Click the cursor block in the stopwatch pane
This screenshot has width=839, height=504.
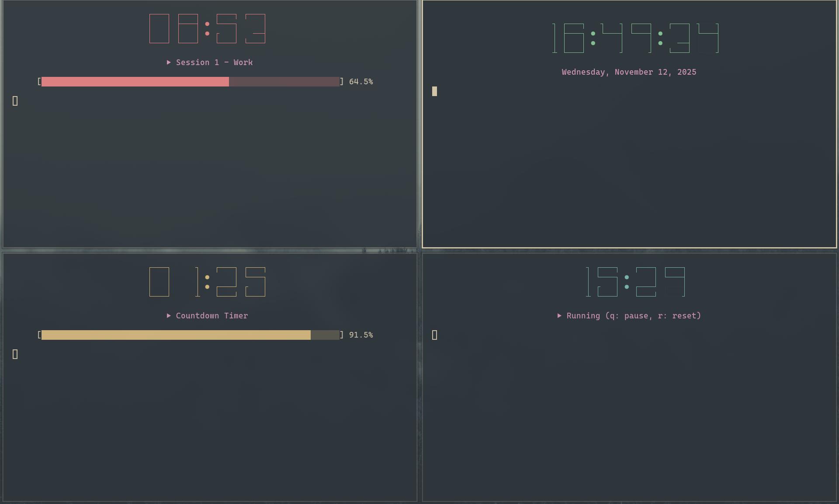pos(435,335)
